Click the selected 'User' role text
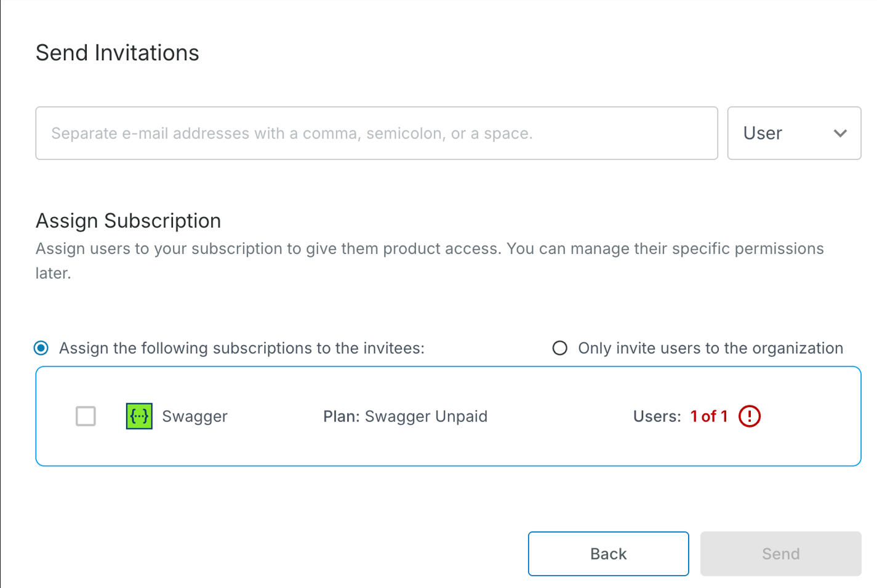877x588 pixels. tap(763, 133)
